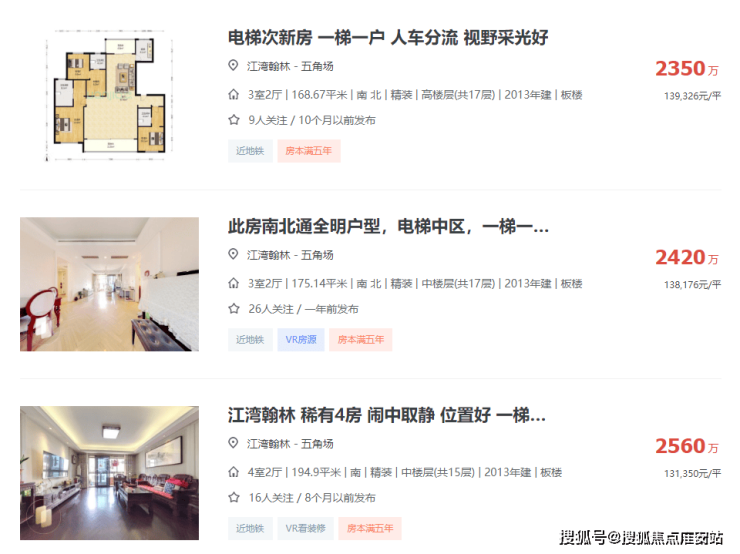The height and width of the screenshot is (554, 740).
Task: Click 近地铁 tag on second listing
Action: coord(250,340)
